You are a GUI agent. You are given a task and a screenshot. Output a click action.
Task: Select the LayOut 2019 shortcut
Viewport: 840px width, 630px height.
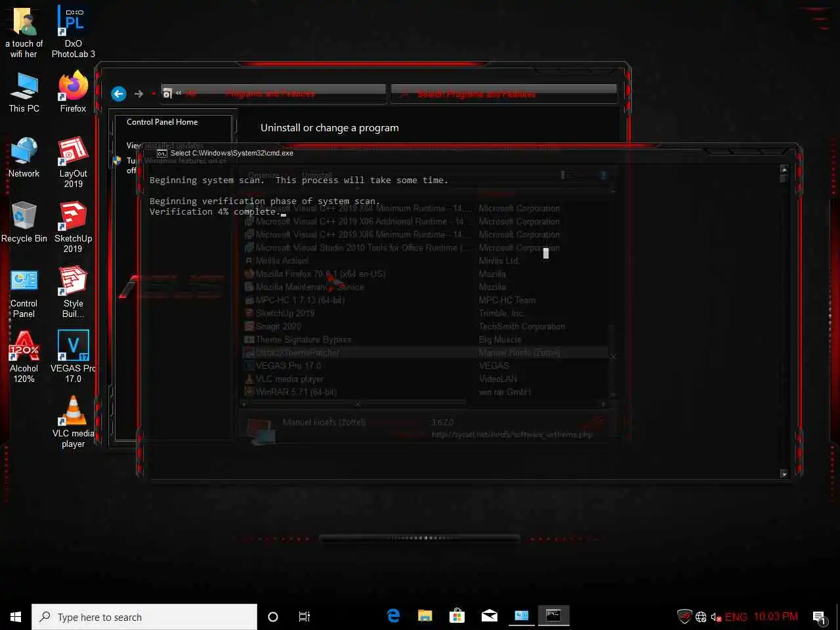[x=73, y=162]
